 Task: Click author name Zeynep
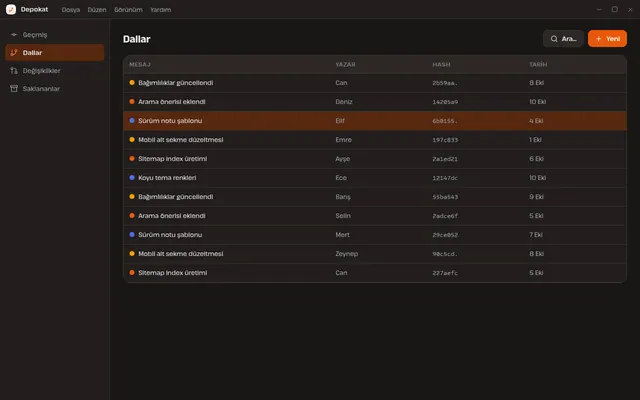pyautogui.click(x=347, y=254)
